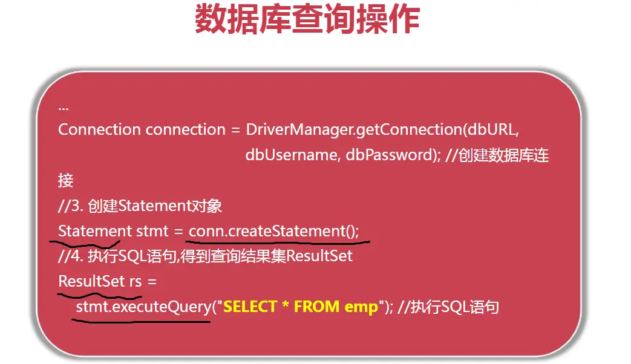Click 'DriverManager.getConnection(dbURL,' text
Image resolution: width=631 pixels, height=364 pixels.
(382, 129)
